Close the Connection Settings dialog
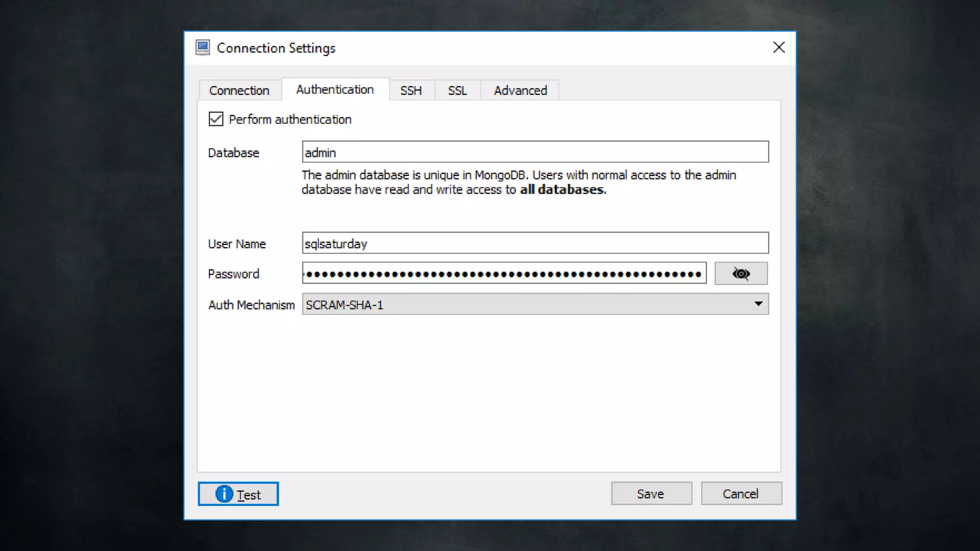 pos(779,47)
